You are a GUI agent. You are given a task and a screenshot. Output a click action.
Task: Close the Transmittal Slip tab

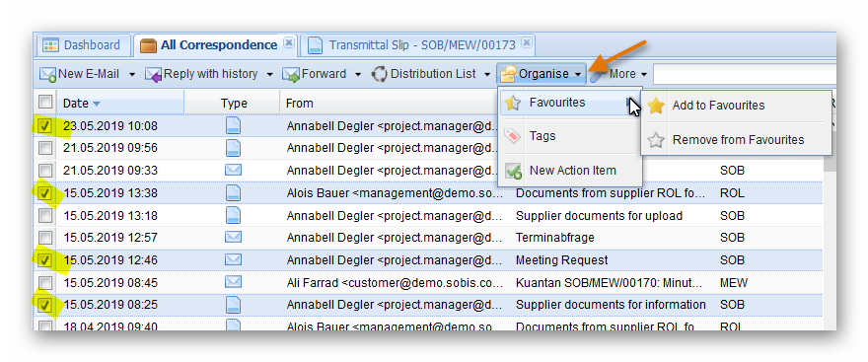point(527,43)
